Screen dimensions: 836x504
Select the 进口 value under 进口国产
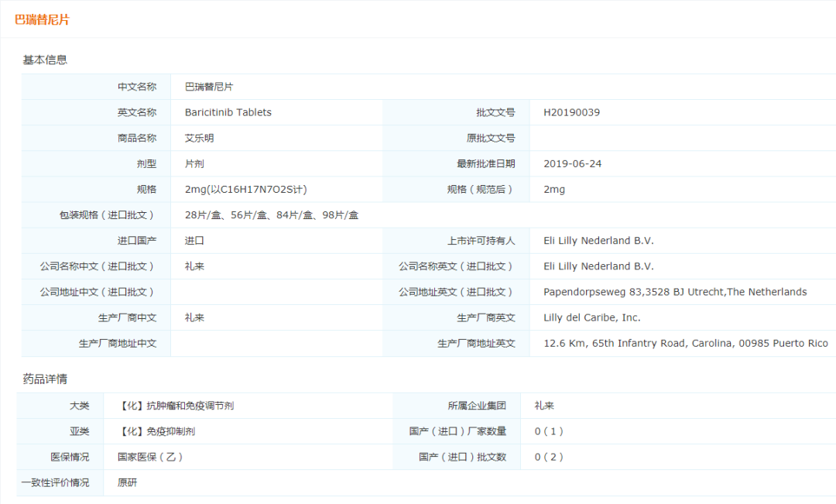click(x=196, y=240)
